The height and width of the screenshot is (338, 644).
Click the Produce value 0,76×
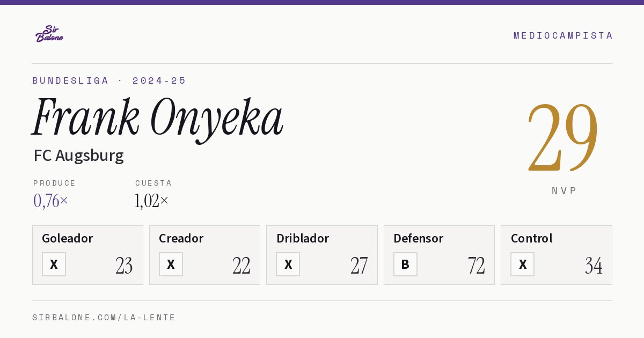click(x=51, y=201)
